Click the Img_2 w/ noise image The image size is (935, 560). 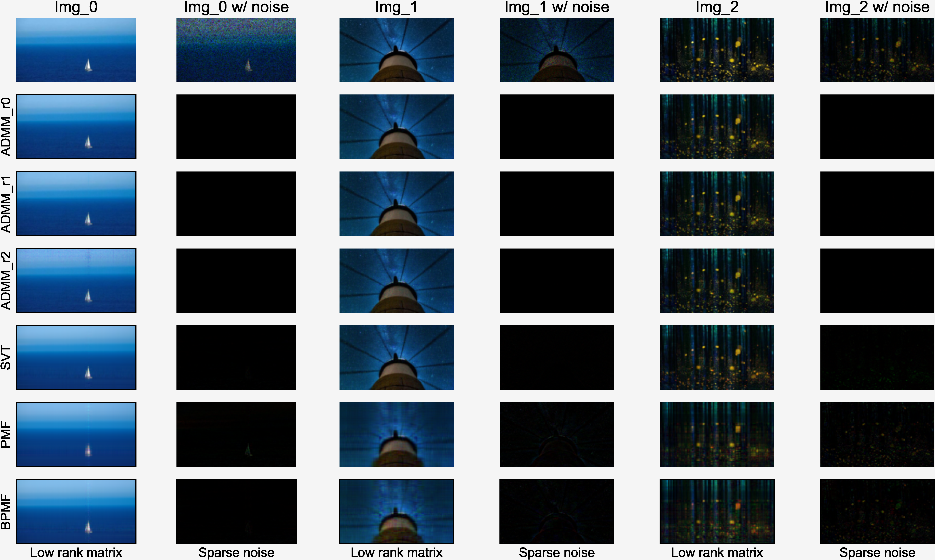[877, 49]
